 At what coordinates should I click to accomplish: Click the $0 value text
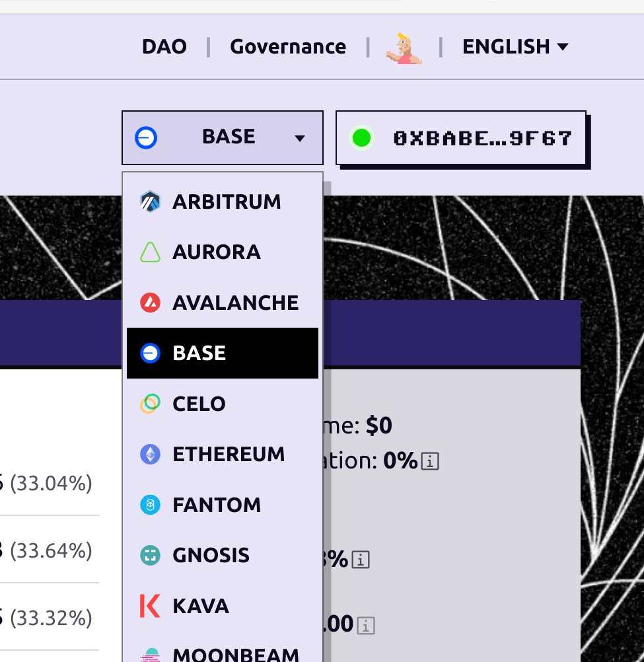tap(379, 425)
